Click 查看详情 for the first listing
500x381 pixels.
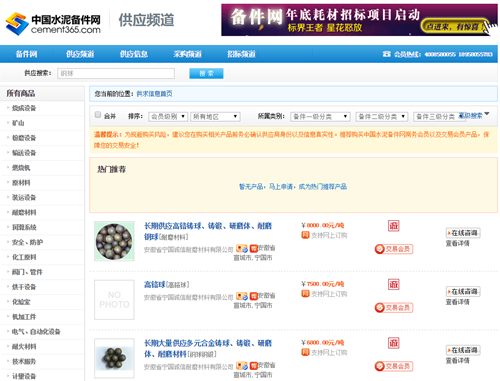458,243
